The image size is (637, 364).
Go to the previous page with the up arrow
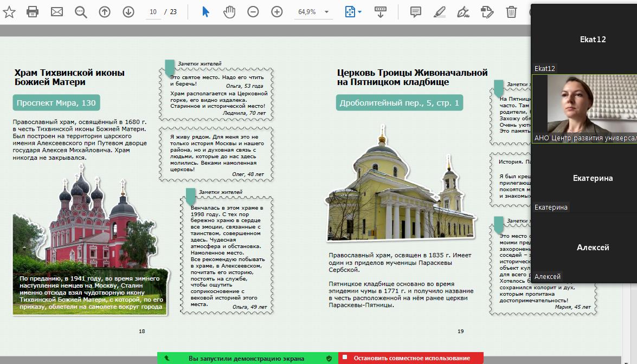point(105,12)
